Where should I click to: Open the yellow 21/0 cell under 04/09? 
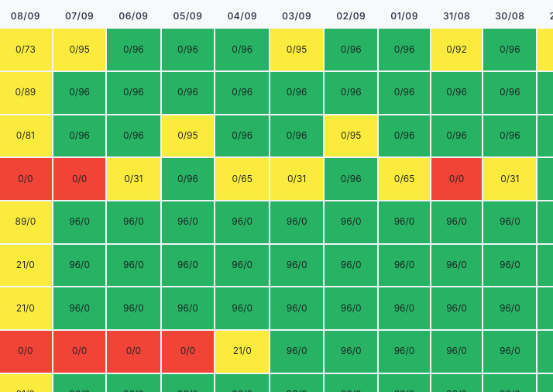point(242,351)
